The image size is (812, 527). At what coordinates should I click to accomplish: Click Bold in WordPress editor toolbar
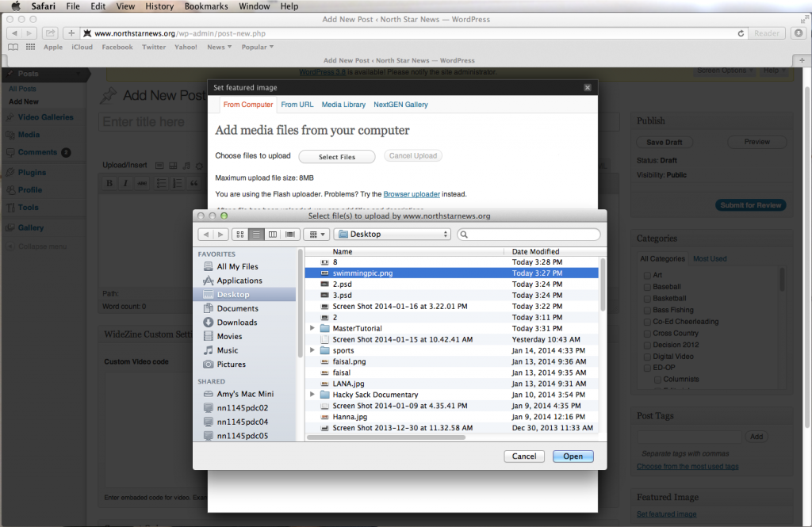point(109,183)
